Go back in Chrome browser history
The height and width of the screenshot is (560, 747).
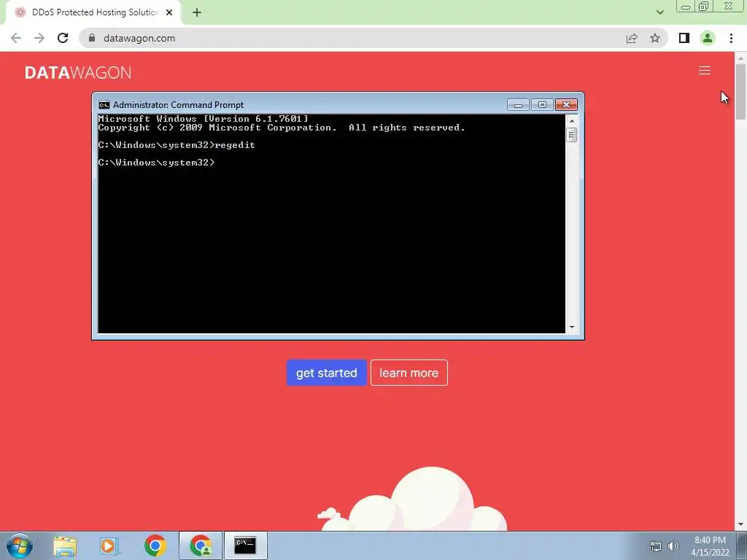[x=16, y=38]
